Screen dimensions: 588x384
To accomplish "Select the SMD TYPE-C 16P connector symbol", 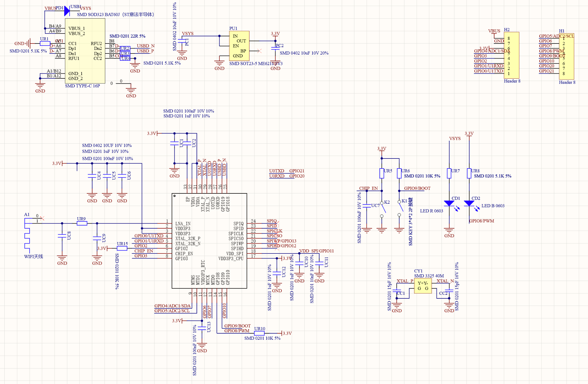I will 85,51.
